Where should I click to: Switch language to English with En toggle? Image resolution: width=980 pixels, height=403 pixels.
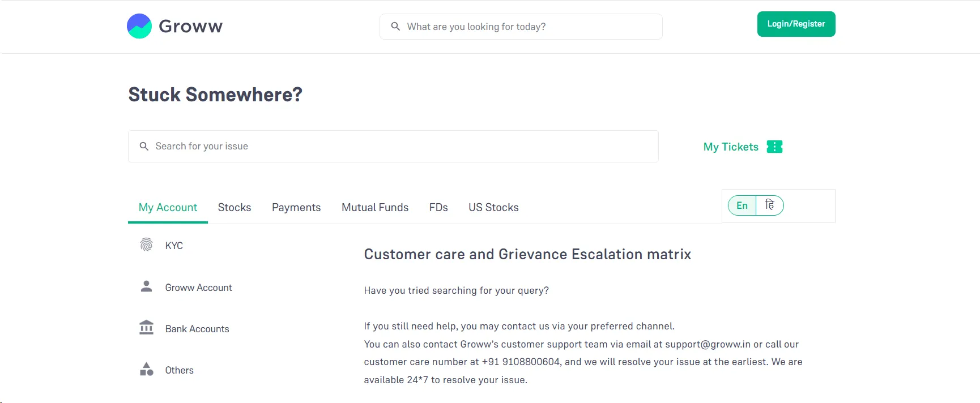tap(742, 205)
